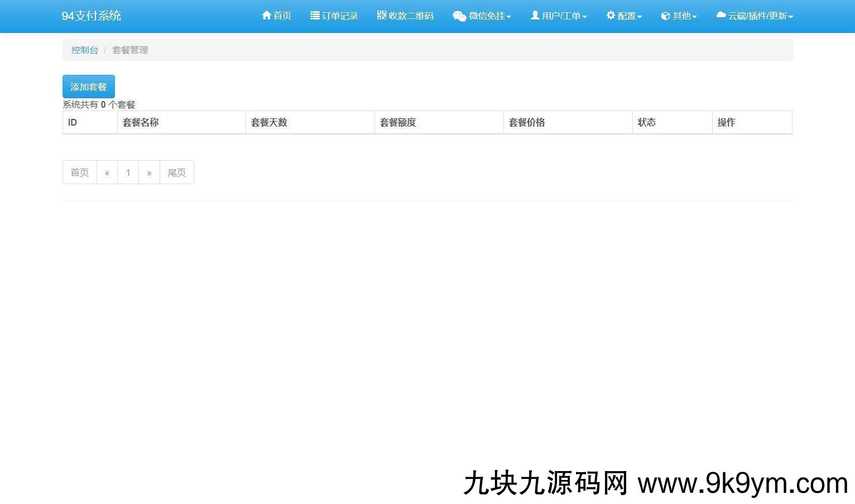Click the order records list icon

coord(315,16)
